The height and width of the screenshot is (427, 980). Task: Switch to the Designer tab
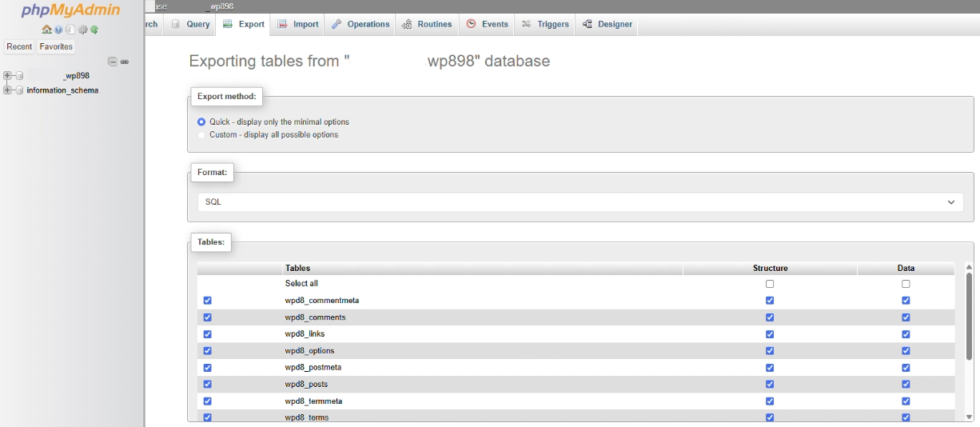click(607, 24)
